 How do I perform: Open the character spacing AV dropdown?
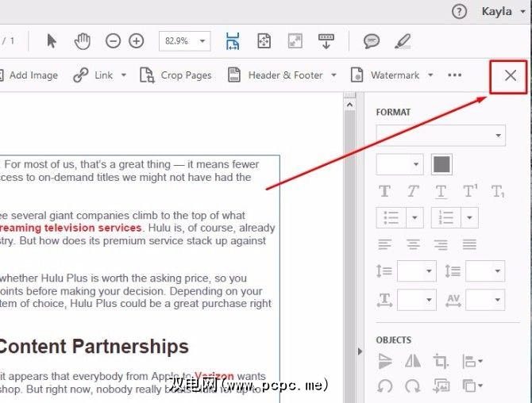pyautogui.click(x=485, y=300)
